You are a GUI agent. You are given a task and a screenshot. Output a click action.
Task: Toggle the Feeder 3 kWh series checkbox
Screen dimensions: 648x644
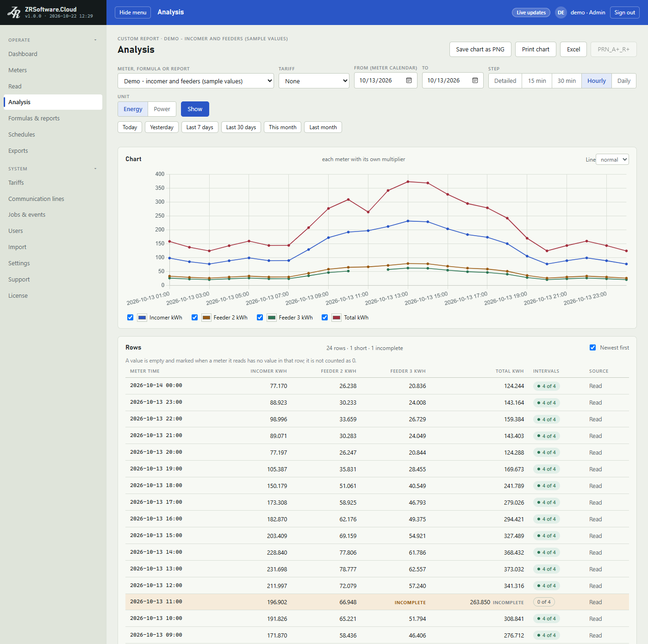(260, 318)
